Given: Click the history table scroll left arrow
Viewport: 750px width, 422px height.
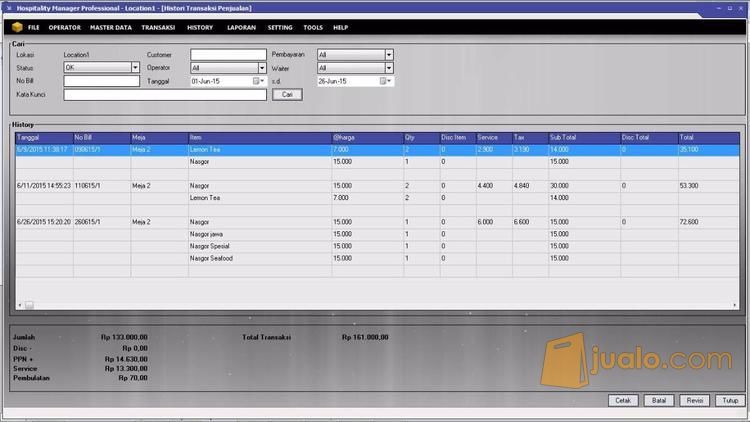Looking at the screenshot, I should (20, 305).
